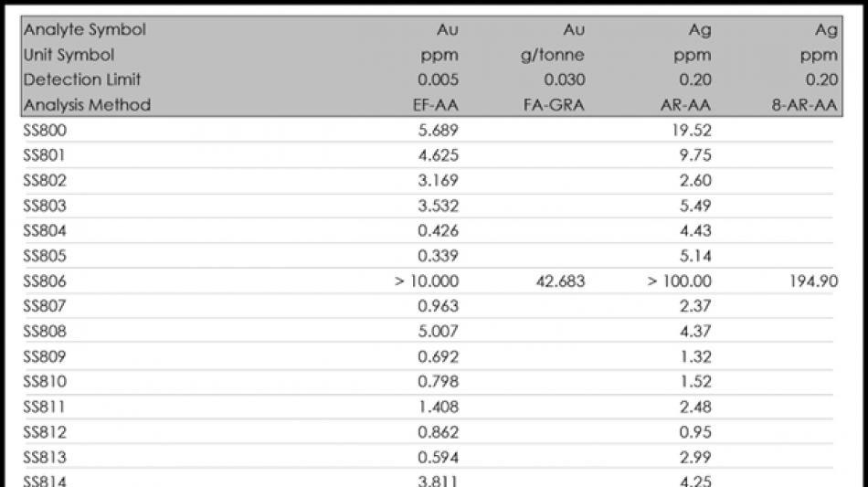Select the "g/tonne" unit cell
Viewport: 868px width, 487px height.
tap(552, 55)
